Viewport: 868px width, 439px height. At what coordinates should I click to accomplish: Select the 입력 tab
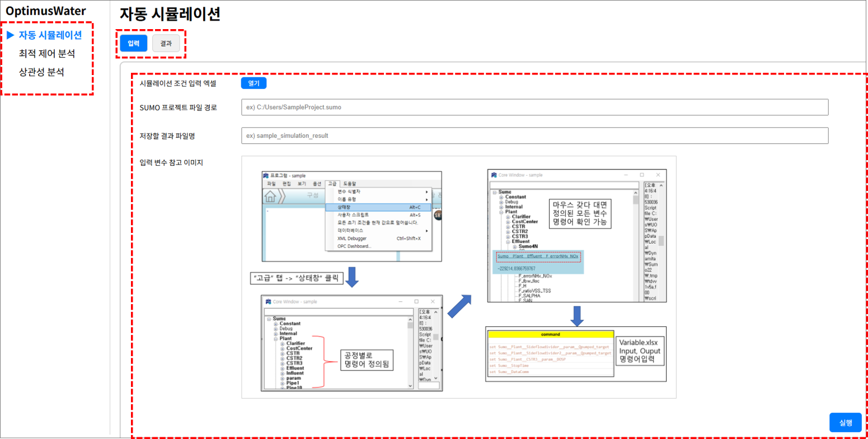[133, 43]
